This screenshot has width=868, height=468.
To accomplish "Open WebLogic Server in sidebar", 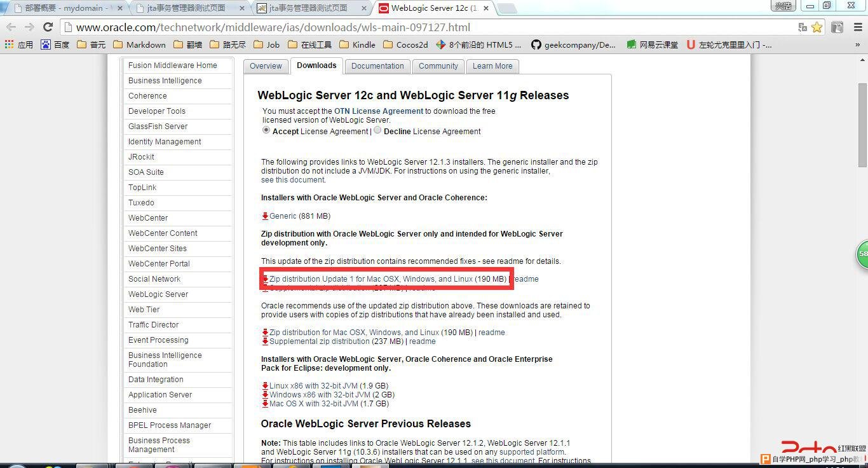I will click(x=158, y=294).
